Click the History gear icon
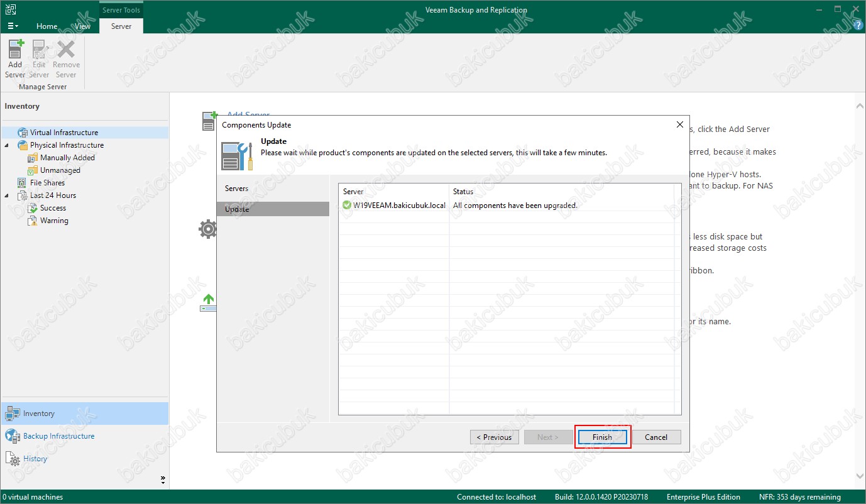 [x=13, y=459]
